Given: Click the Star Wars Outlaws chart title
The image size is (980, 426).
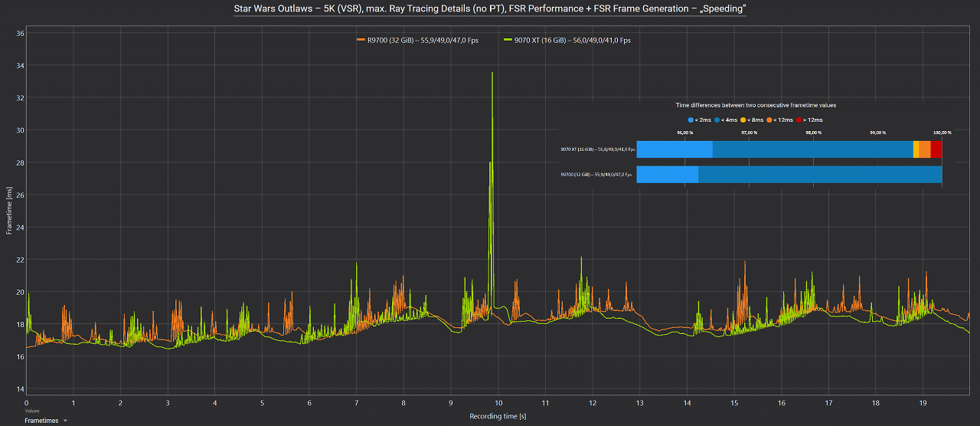Looking at the screenshot, I should (490, 9).
